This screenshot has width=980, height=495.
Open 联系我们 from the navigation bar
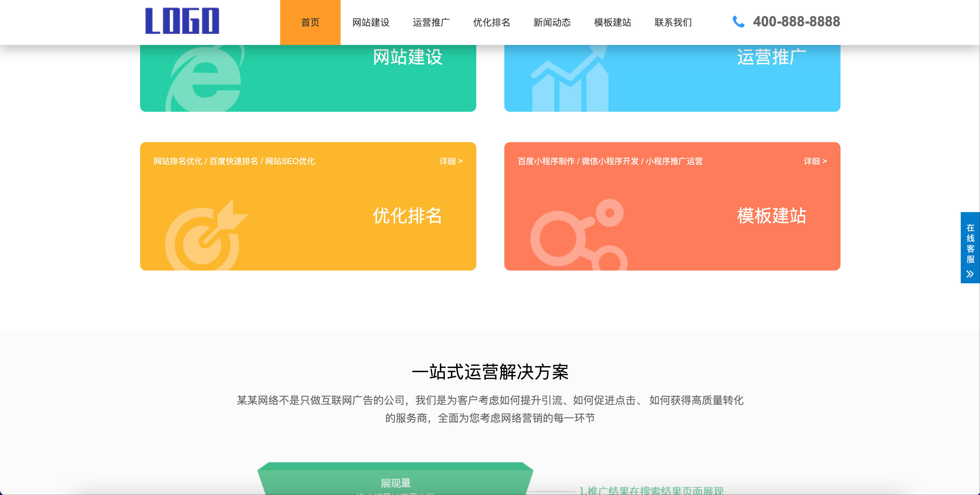pos(673,22)
